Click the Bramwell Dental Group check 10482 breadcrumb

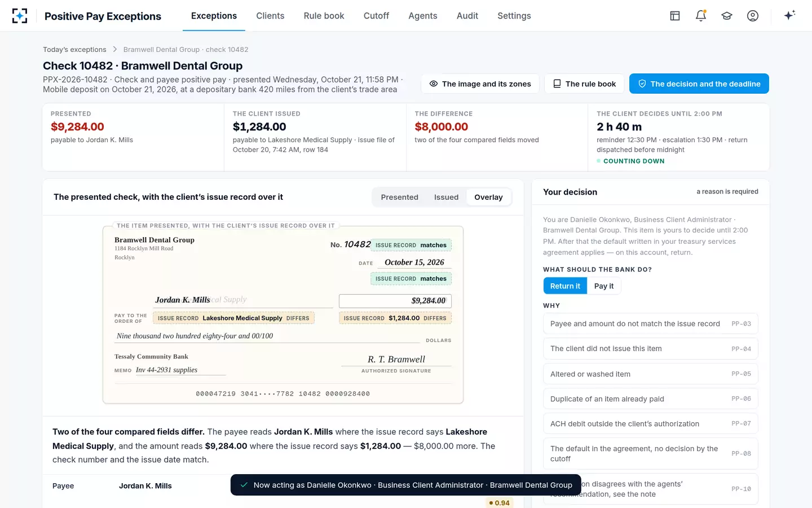(x=186, y=50)
